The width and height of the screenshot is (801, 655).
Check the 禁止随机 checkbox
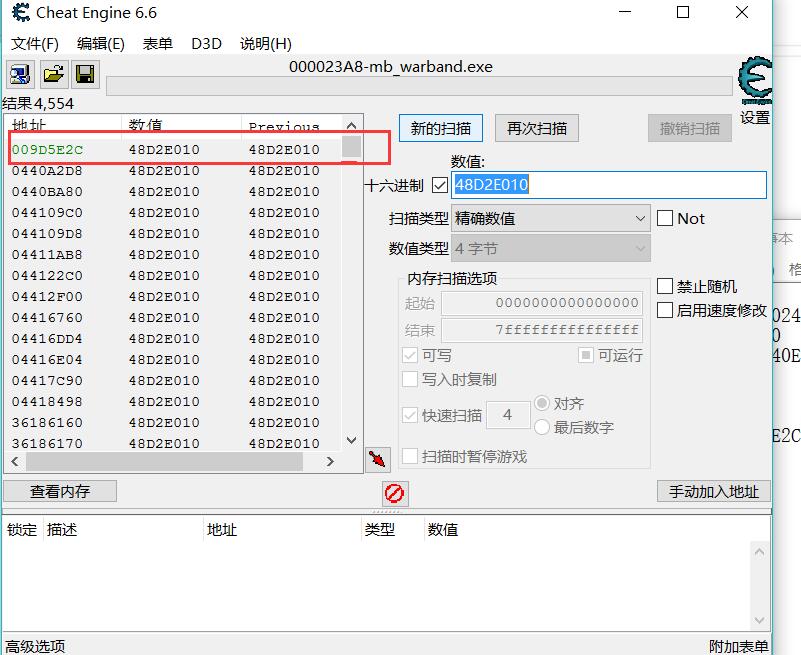click(665, 286)
